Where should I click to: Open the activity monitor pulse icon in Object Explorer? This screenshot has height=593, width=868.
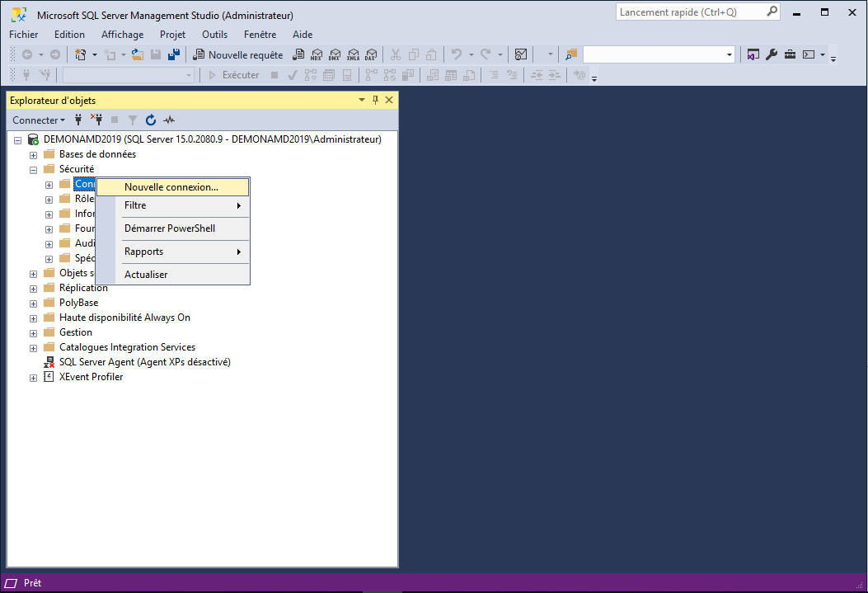point(169,120)
